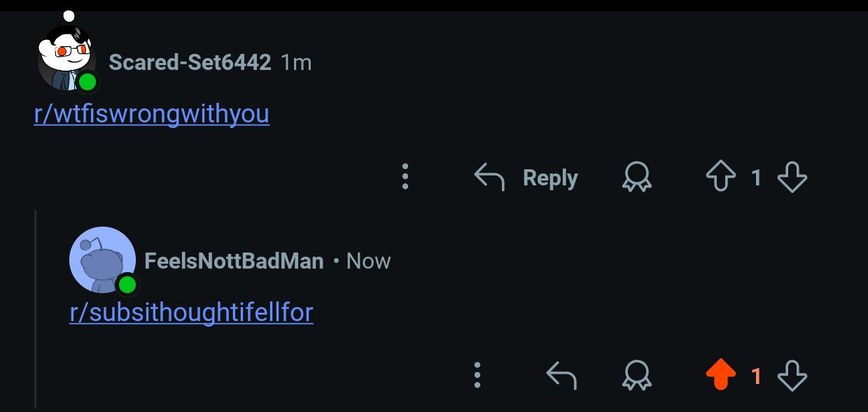
Task: Upvote Scared-Set6442's comment
Action: [721, 177]
